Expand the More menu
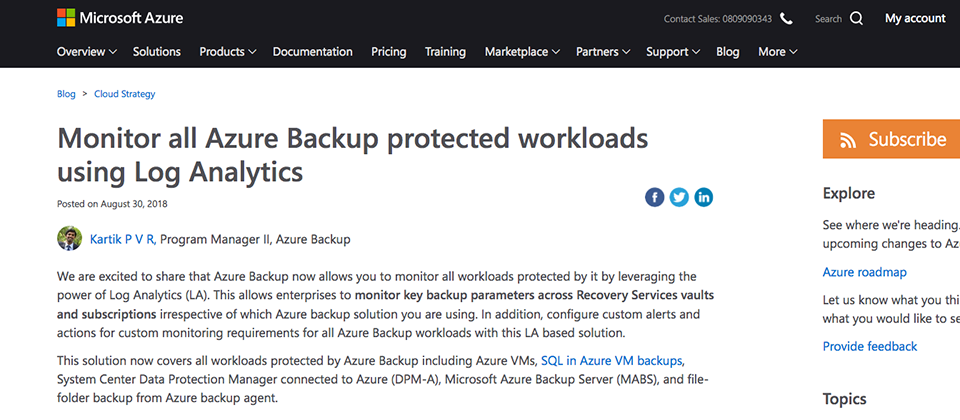 coord(778,52)
